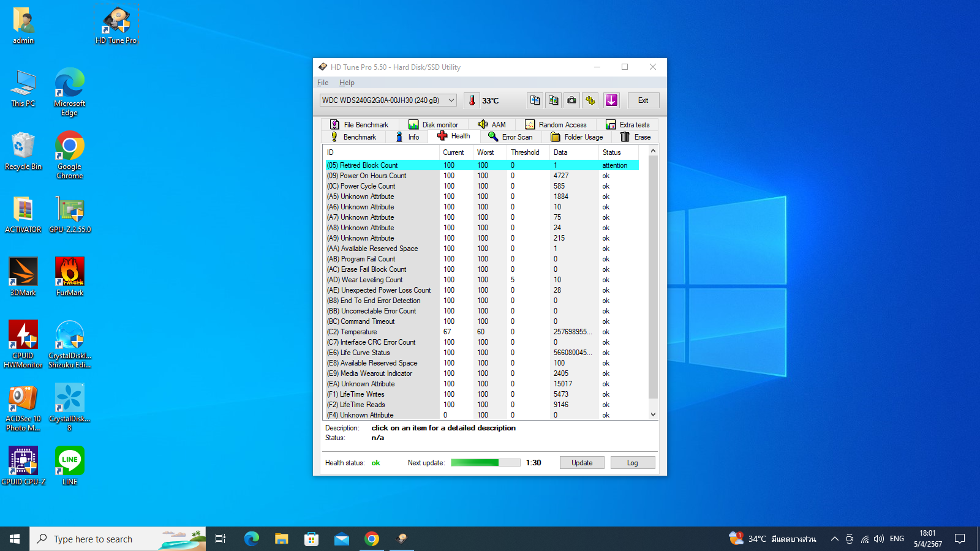Click the ACTIVATOR desktop icon
The image size is (980, 551).
(x=23, y=215)
